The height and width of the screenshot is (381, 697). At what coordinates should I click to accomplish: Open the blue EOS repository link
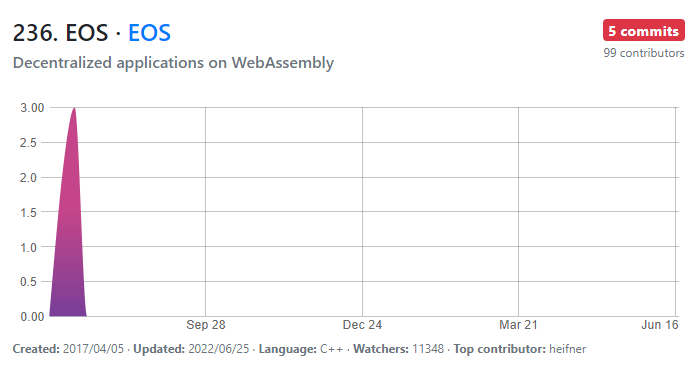(x=149, y=33)
